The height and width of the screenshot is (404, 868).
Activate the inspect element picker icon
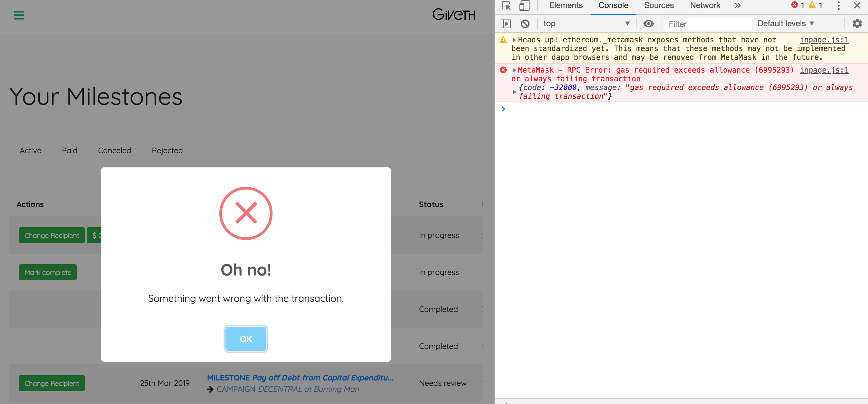[x=506, y=6]
